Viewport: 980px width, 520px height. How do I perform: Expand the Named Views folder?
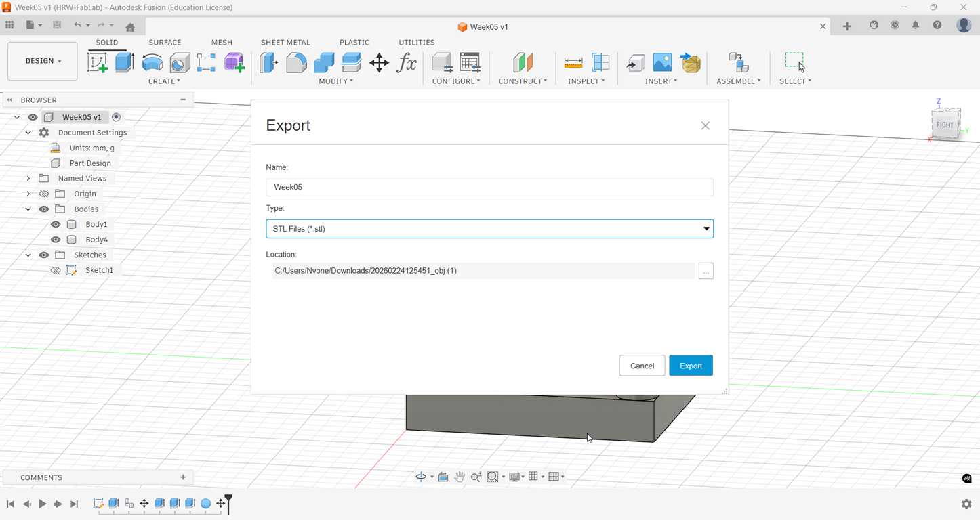click(28, 179)
